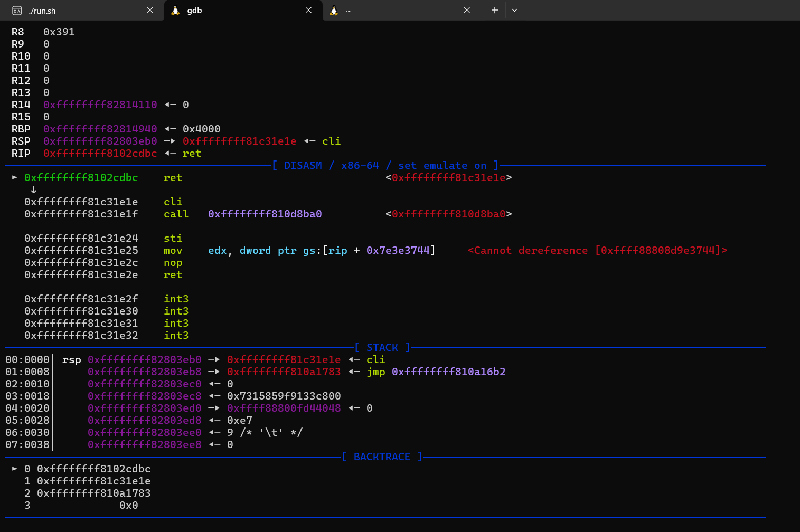Click the arrow marker on backtrace frame 0
This screenshot has height=532, width=800.
14,468
